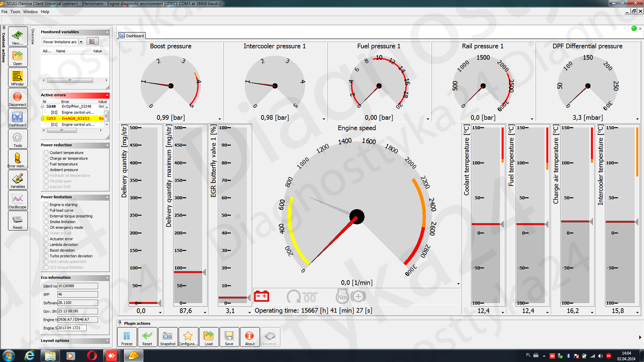Click the Variables sidebar icon

[17, 180]
